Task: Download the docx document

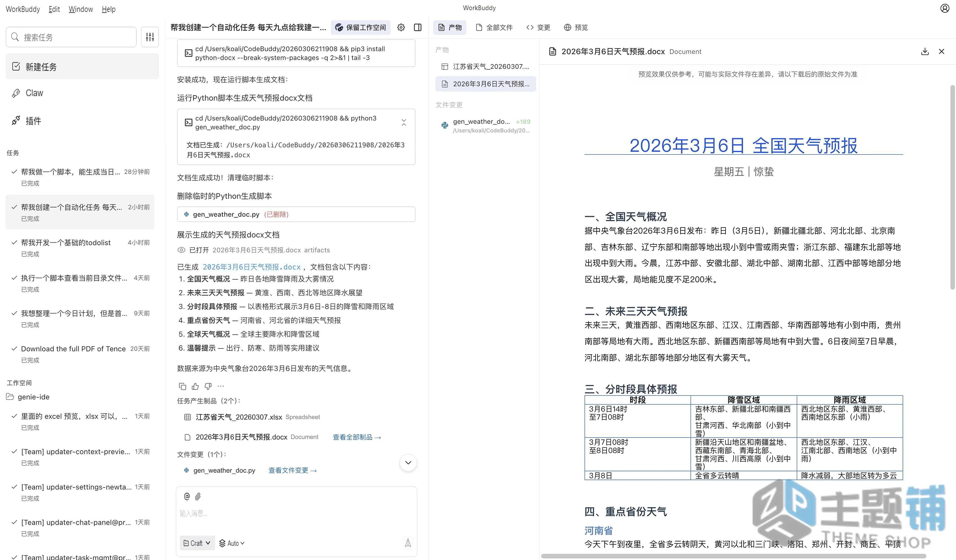Action: point(925,52)
